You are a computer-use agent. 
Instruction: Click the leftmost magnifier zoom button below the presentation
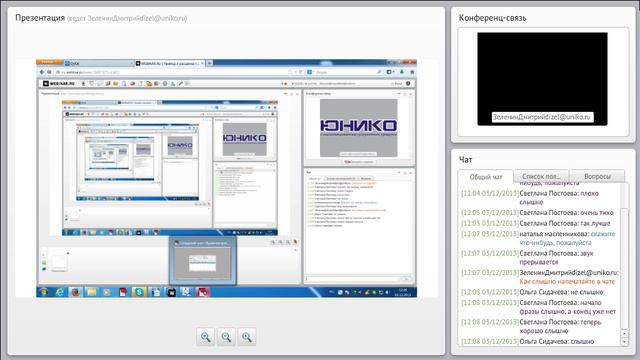point(205,337)
